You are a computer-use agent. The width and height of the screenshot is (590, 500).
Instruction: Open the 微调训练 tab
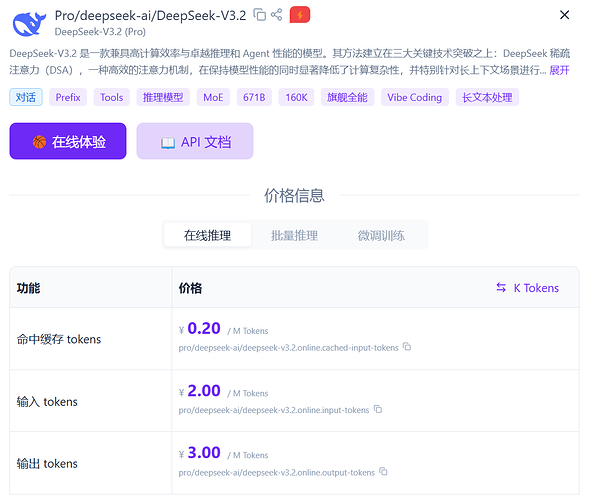(381, 235)
